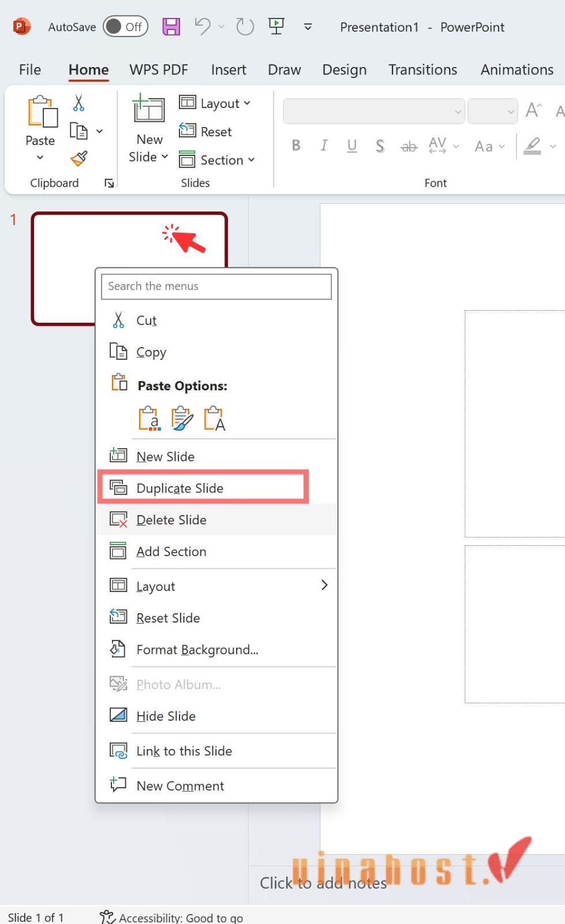Toggle Underline formatting
This screenshot has height=924, width=565.
click(x=352, y=146)
